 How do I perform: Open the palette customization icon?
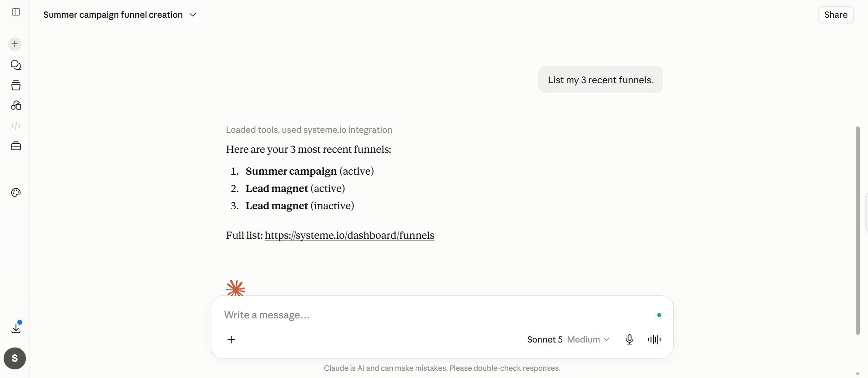tap(16, 193)
